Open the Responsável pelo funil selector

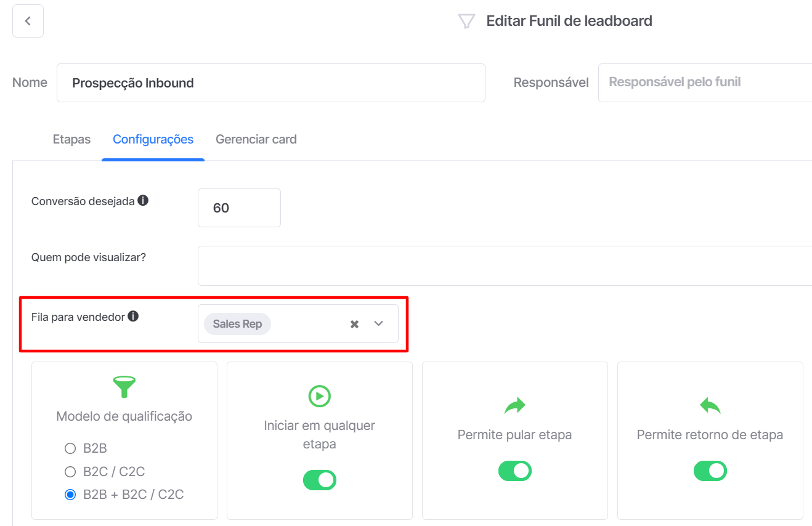(705, 82)
